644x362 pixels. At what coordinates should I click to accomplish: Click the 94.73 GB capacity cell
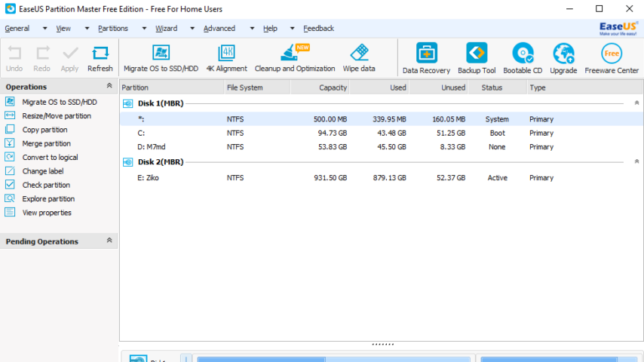(x=333, y=133)
